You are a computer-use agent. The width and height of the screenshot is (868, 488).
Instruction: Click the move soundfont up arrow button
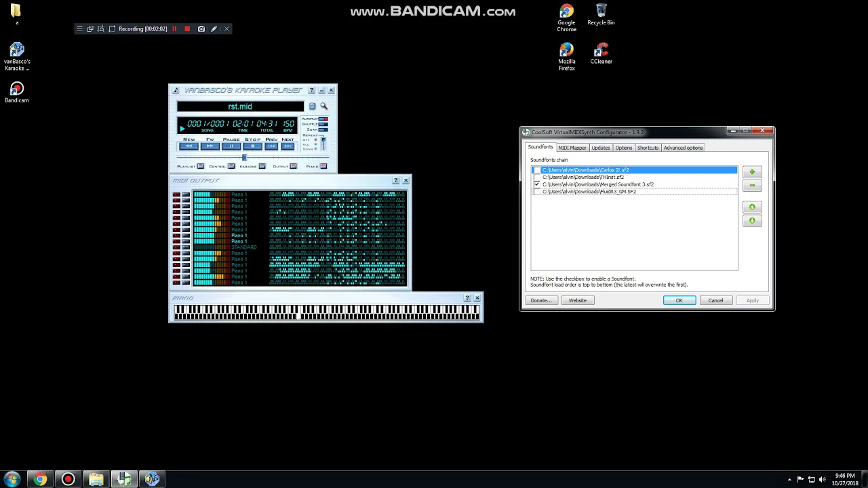click(x=752, y=207)
